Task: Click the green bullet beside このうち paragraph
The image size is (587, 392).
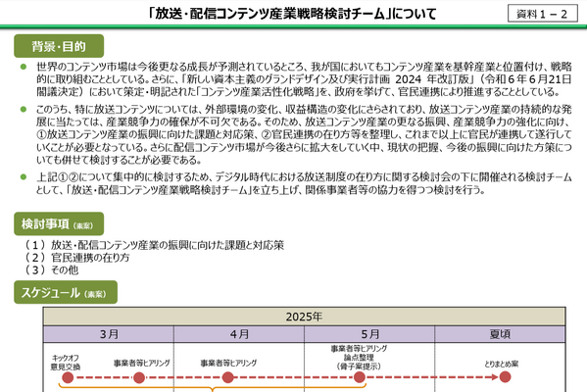Action: [24, 110]
